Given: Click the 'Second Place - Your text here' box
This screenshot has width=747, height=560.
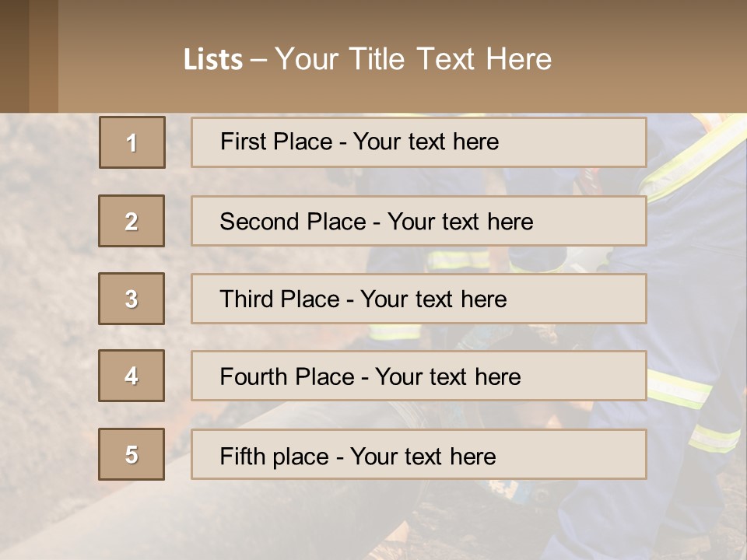Looking at the screenshot, I should tap(419, 221).
